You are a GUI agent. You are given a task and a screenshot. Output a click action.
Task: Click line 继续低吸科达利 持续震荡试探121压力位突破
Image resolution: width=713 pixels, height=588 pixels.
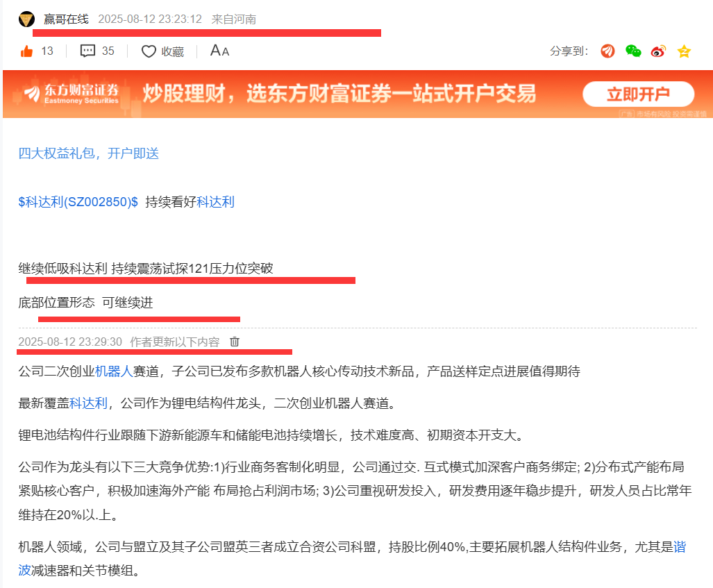pyautogui.click(x=146, y=268)
